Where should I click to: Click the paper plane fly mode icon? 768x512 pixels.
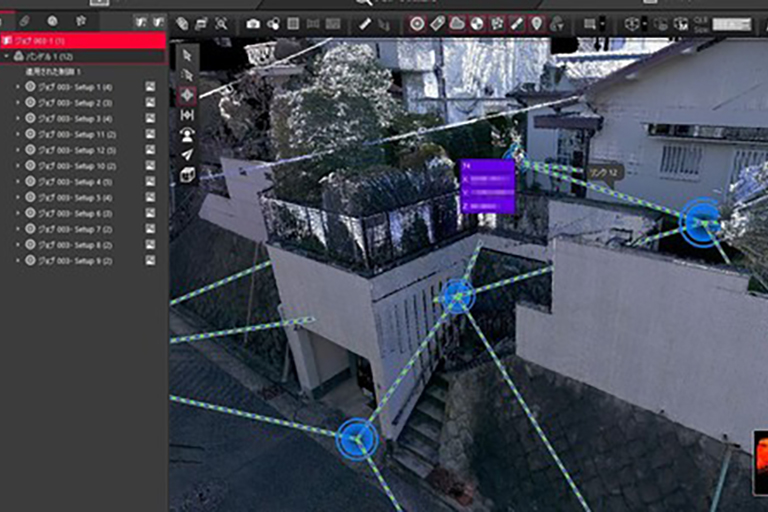tap(186, 155)
